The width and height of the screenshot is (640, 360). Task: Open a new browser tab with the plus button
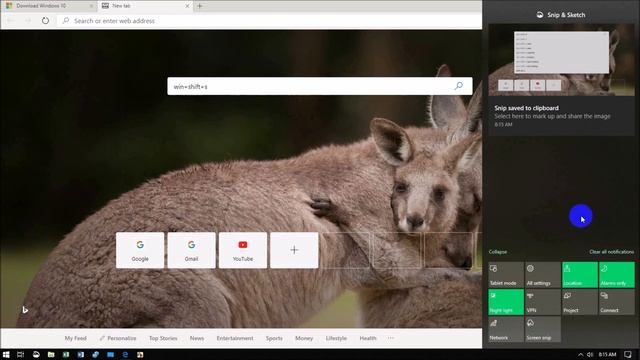(x=200, y=6)
